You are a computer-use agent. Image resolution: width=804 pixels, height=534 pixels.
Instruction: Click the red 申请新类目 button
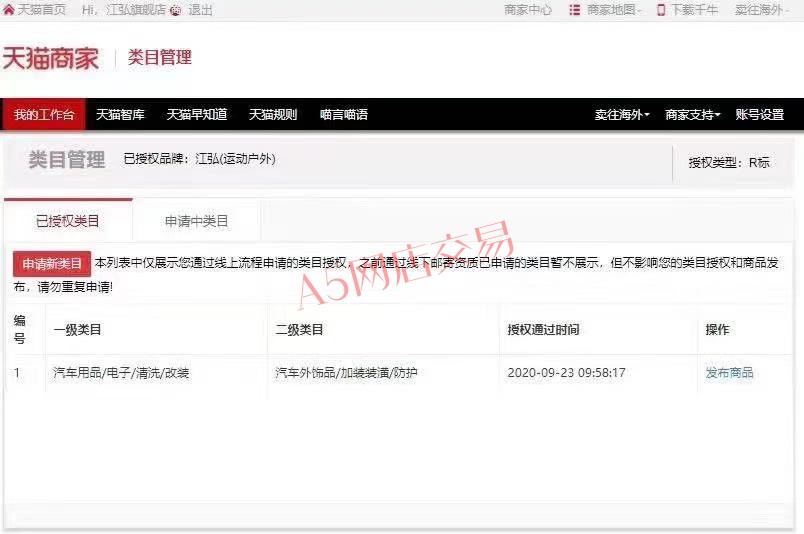click(x=52, y=264)
